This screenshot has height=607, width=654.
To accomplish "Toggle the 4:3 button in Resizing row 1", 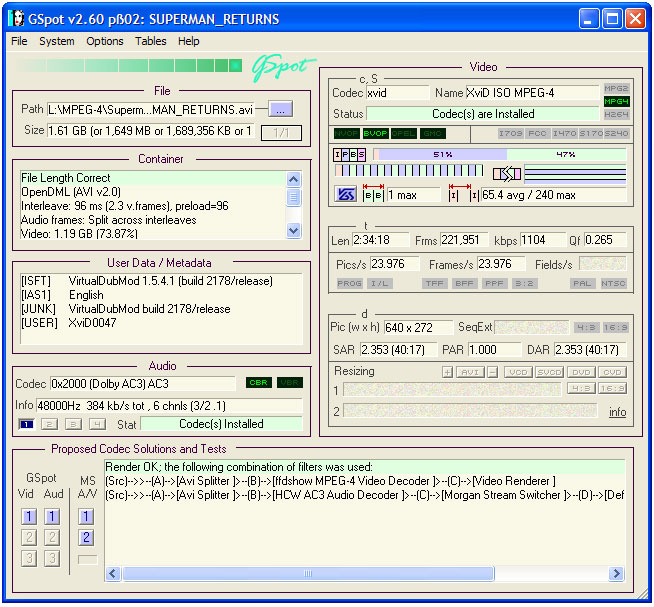I will [x=581, y=389].
